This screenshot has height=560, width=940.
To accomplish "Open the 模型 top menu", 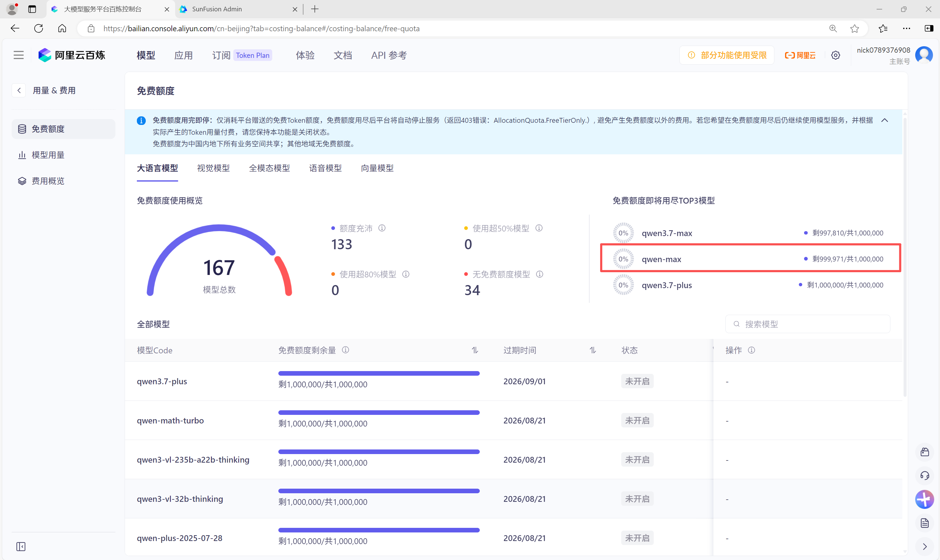I will [146, 55].
